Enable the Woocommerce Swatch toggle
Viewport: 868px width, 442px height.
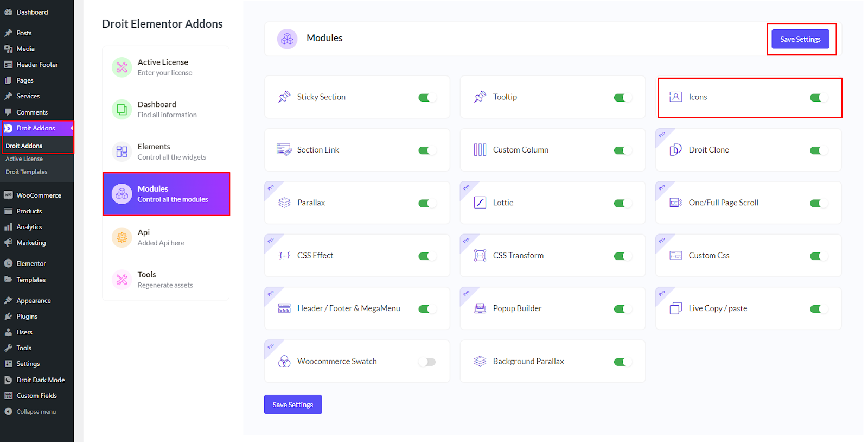click(427, 362)
